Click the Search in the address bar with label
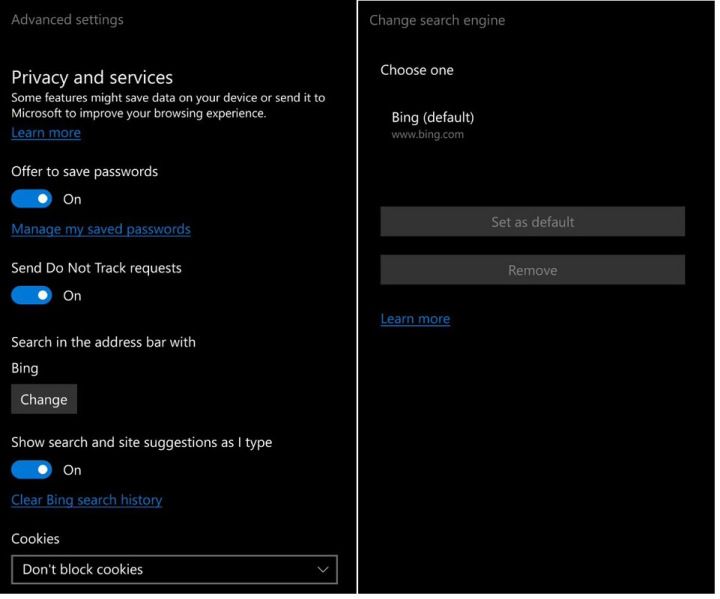Image resolution: width=720 pixels, height=599 pixels. pyautogui.click(x=103, y=342)
